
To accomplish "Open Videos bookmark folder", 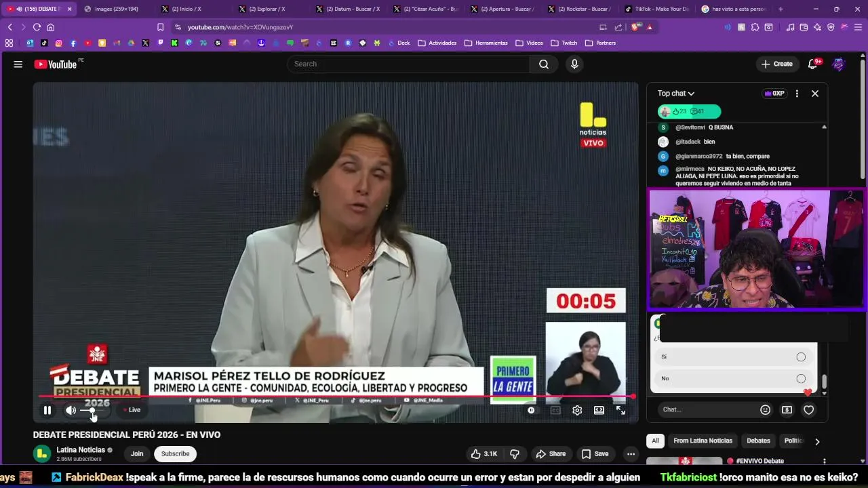I will (x=530, y=43).
